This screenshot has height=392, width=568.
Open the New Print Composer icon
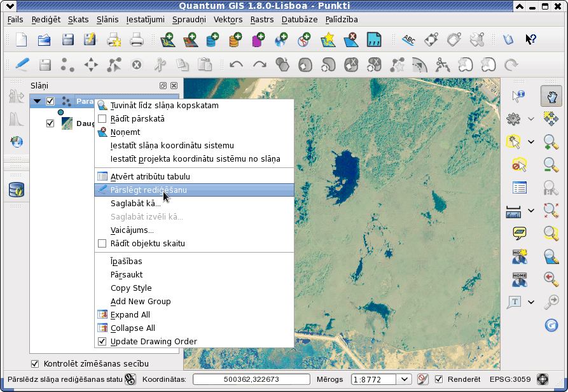click(114, 39)
